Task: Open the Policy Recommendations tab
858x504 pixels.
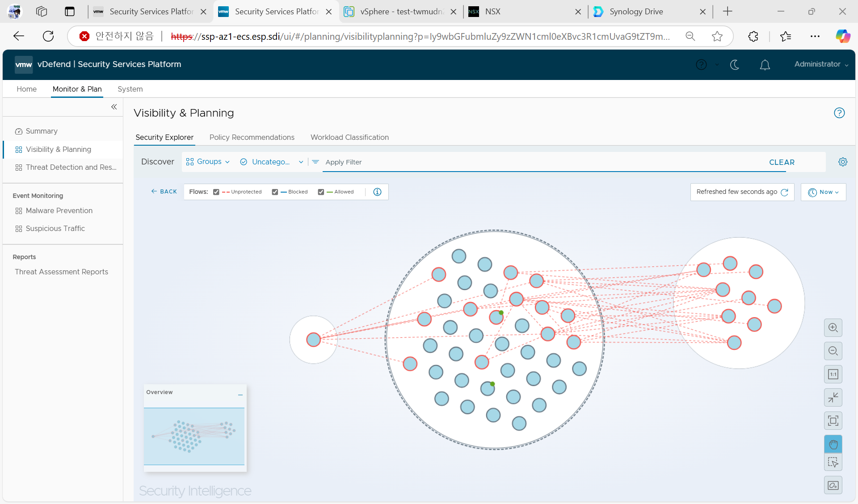Action: pos(252,137)
